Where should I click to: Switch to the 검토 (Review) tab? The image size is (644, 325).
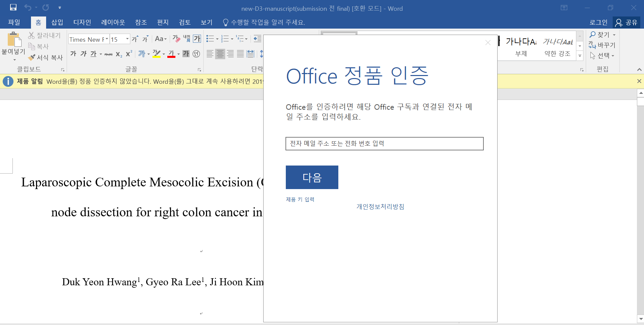tap(185, 22)
